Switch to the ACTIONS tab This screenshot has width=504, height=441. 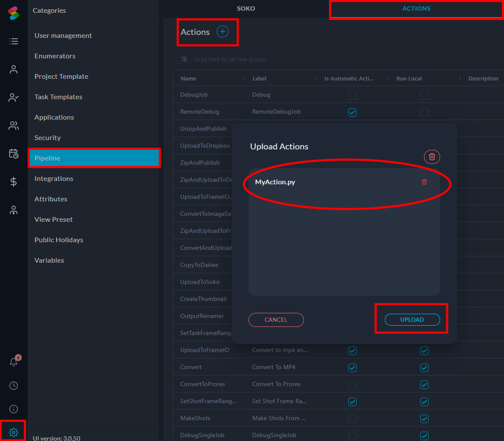pos(416,9)
